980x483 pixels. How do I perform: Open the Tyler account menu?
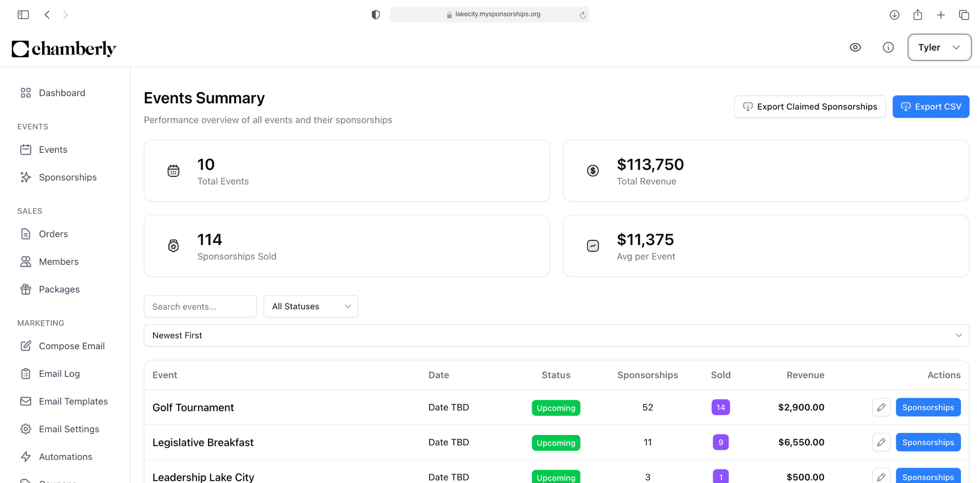point(939,47)
